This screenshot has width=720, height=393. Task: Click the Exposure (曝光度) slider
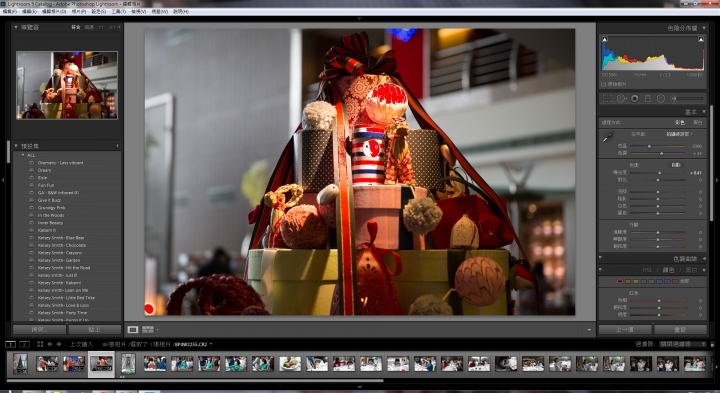[658, 173]
